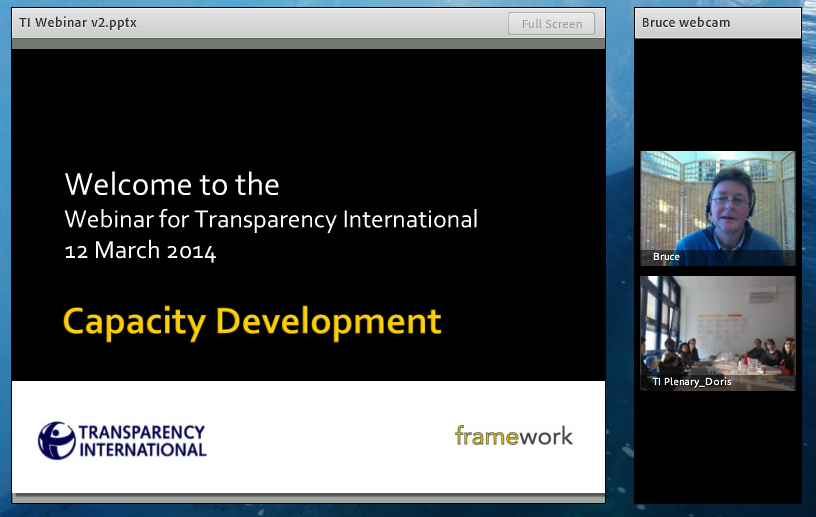Image resolution: width=816 pixels, height=517 pixels.
Task: Click the Capacity Development heading
Action: [252, 322]
